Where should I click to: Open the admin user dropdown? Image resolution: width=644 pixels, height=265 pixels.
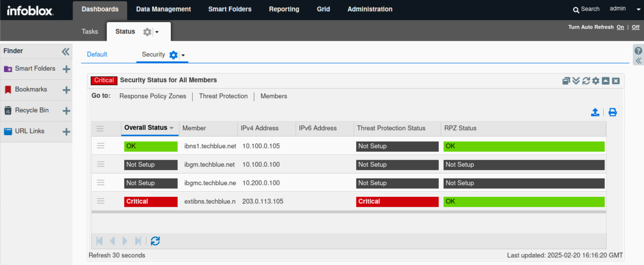click(x=638, y=9)
